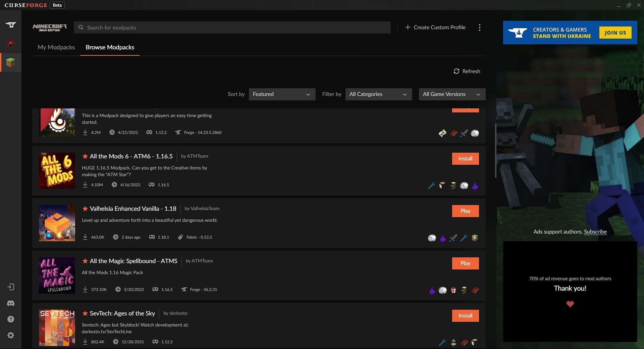Open the CurseForge home anvil icon

click(x=11, y=24)
